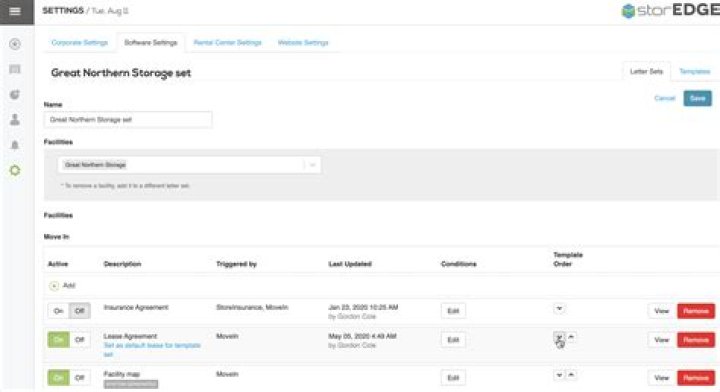Image resolution: width=720 pixels, height=392 pixels.
Task: Click the Last Updated column header
Action: click(350, 264)
